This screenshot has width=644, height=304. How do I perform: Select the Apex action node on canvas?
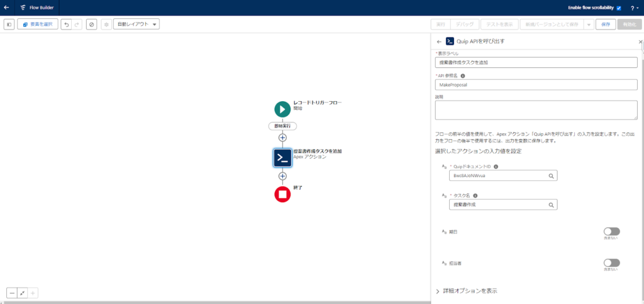pos(282,158)
